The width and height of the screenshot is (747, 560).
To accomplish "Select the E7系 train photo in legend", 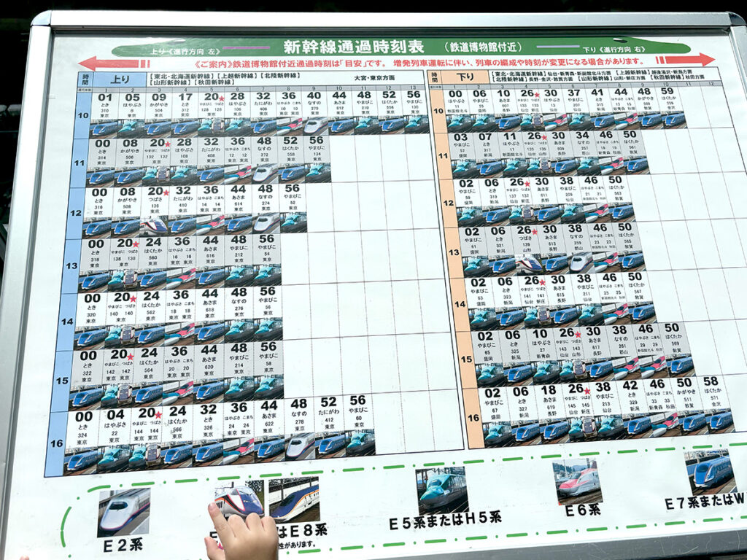I will point(710,471).
